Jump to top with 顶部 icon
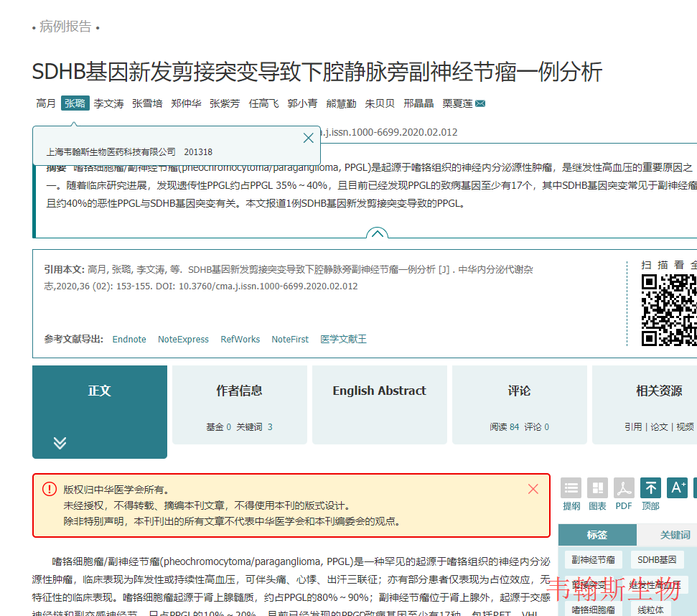The image size is (697, 616). (650, 488)
